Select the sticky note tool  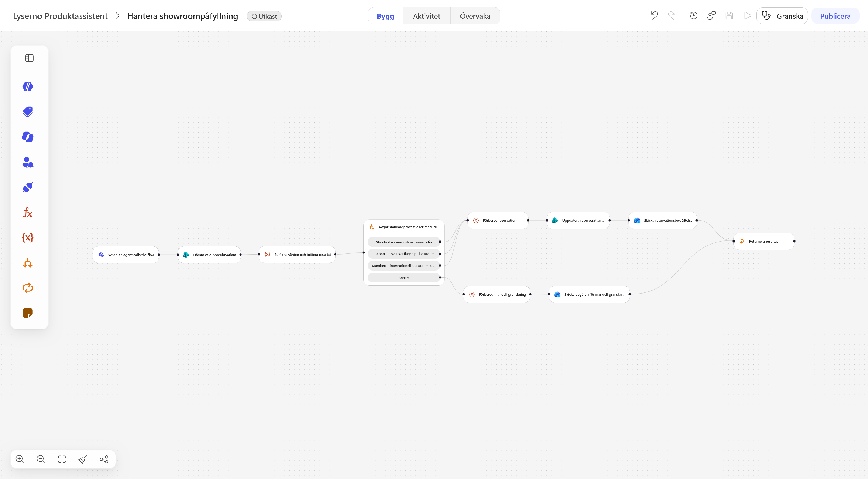pyautogui.click(x=28, y=313)
